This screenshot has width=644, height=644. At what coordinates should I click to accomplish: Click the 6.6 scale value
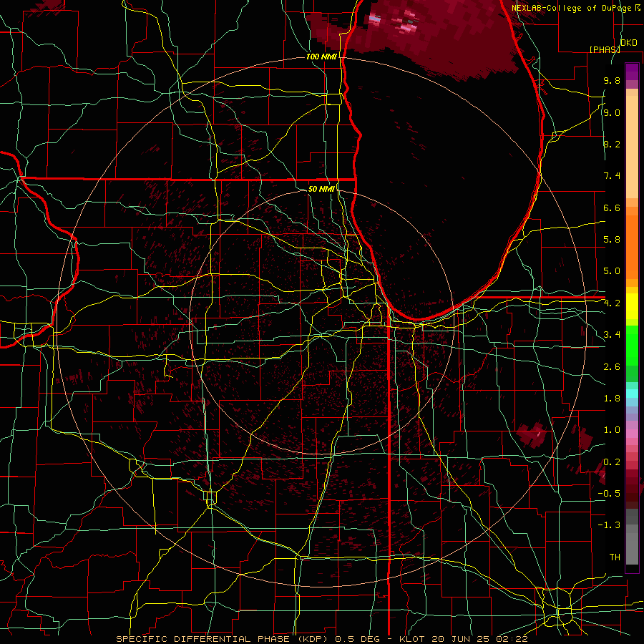click(x=612, y=208)
